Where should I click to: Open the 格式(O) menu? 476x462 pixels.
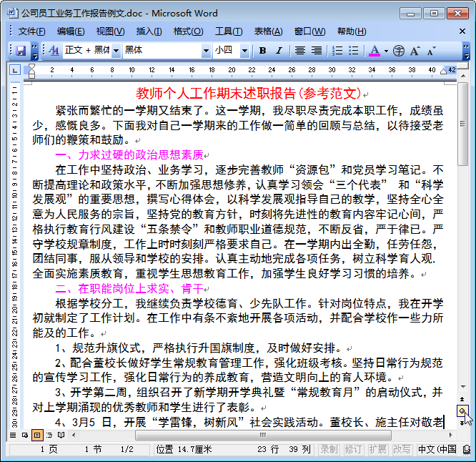pos(188,31)
